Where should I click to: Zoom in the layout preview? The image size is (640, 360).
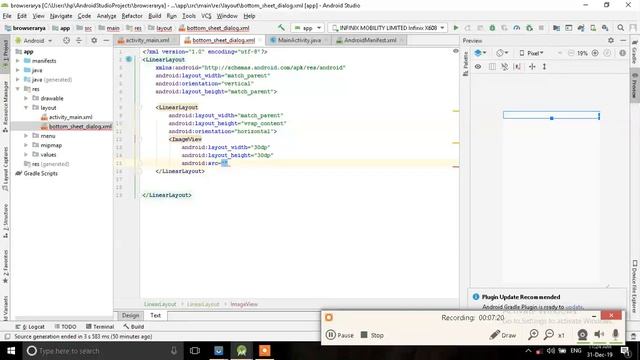(595, 53)
